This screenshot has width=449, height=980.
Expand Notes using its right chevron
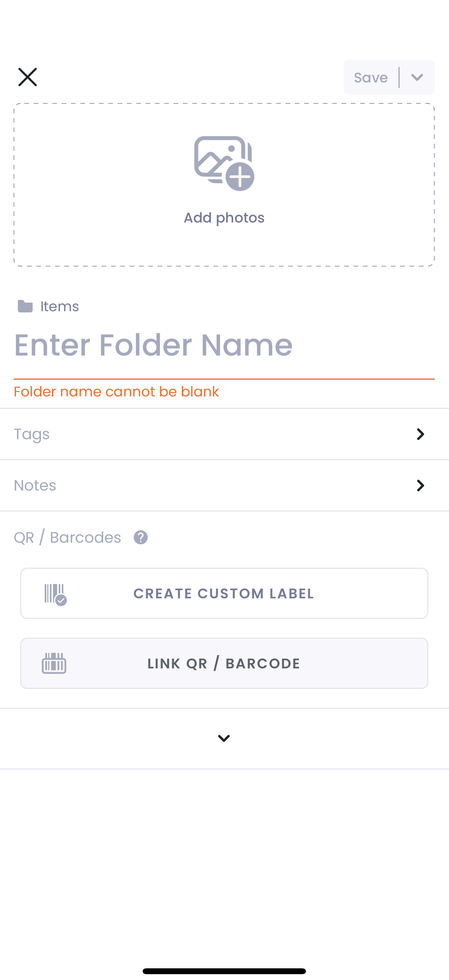click(x=420, y=486)
